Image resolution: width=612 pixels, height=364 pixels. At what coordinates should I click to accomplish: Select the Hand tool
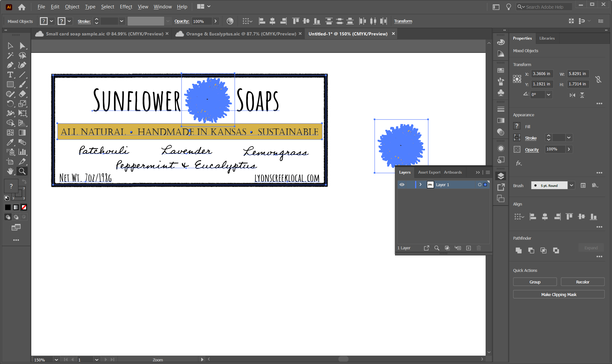(10, 171)
